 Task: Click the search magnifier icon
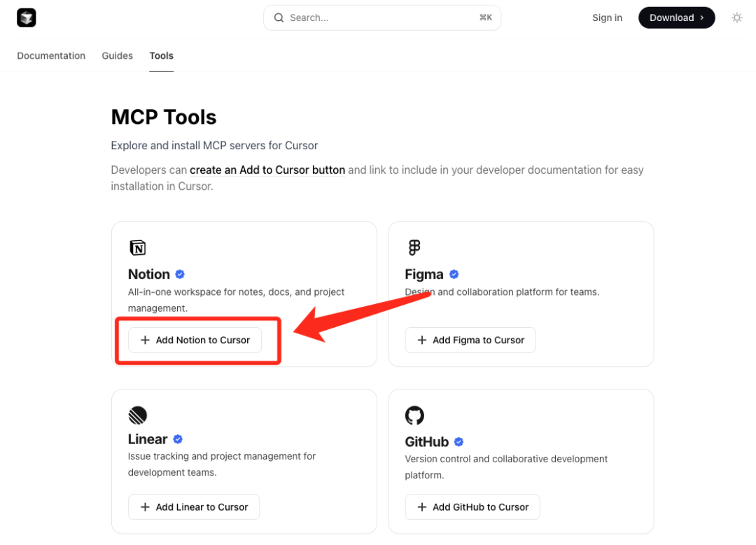click(279, 18)
